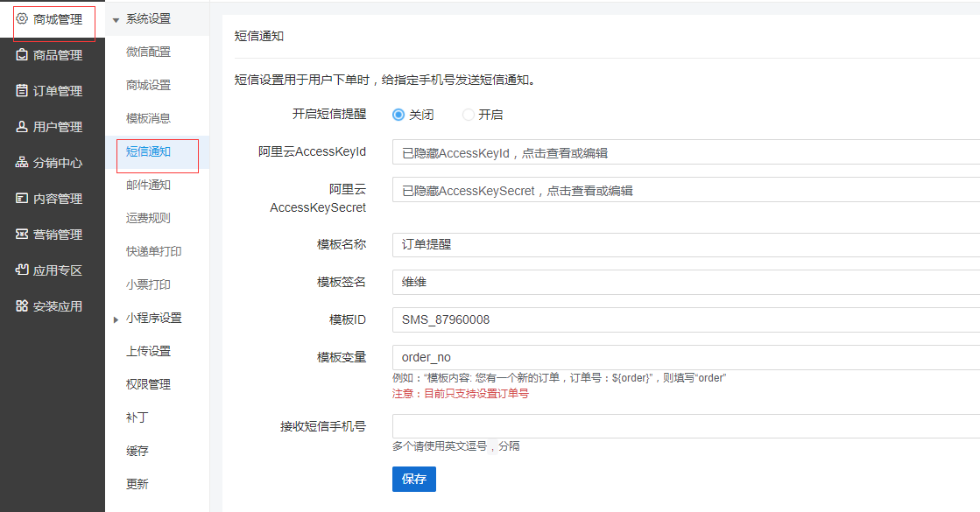Click the 商城管理 gear icon
Image resolution: width=980 pixels, height=512 pixels.
23,18
